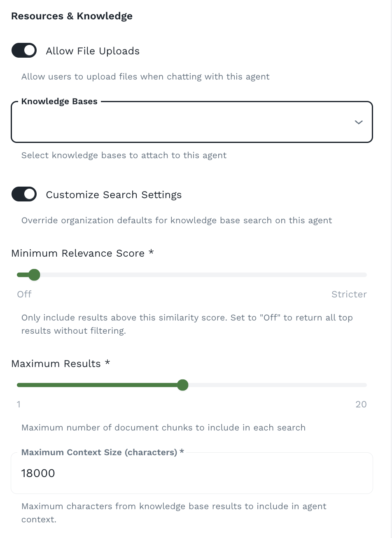Enable the Allow File Uploads toggle

click(x=24, y=50)
